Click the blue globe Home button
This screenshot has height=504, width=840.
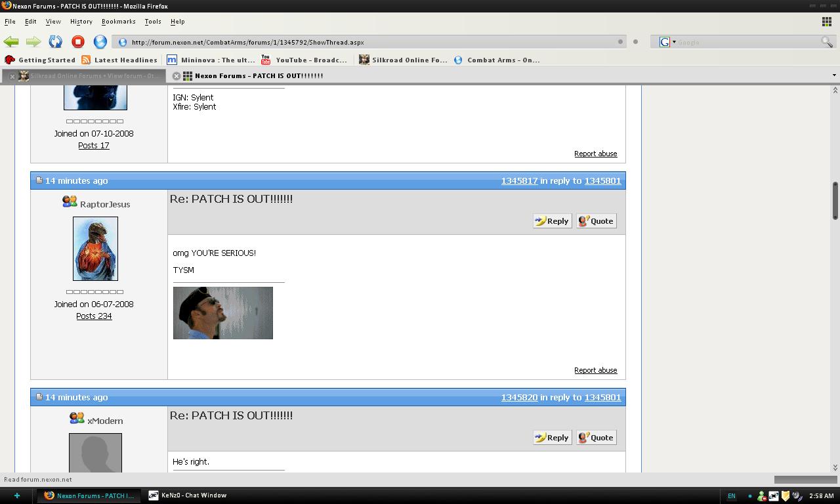(100, 42)
